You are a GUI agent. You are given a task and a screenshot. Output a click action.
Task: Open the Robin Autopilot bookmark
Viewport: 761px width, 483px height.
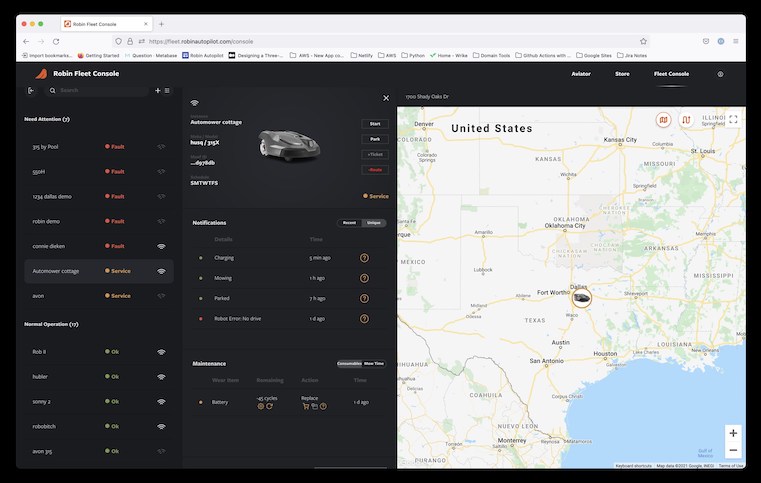tap(203, 55)
